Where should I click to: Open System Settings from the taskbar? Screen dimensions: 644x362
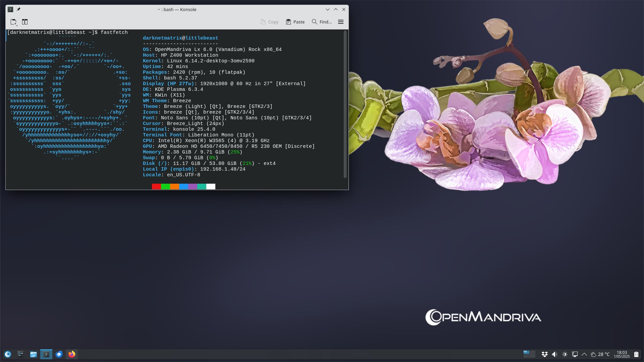pos(20,354)
